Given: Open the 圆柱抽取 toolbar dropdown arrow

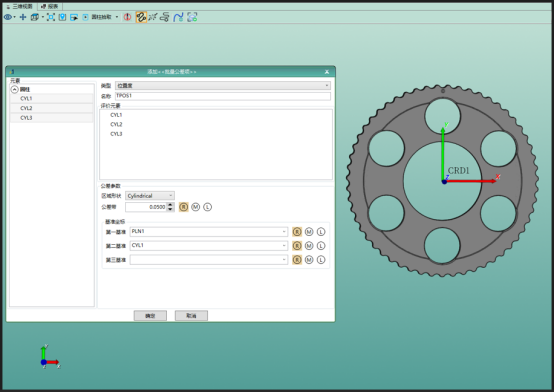Looking at the screenshot, I should tap(117, 17).
